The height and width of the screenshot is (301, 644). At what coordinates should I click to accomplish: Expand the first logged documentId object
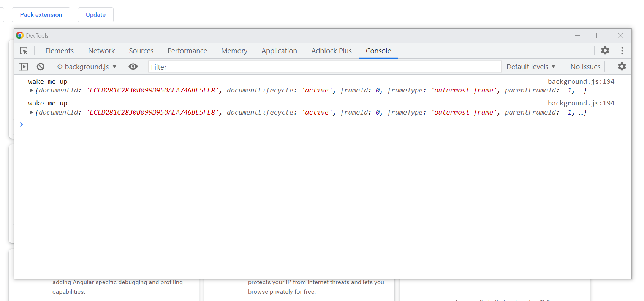[x=31, y=91]
